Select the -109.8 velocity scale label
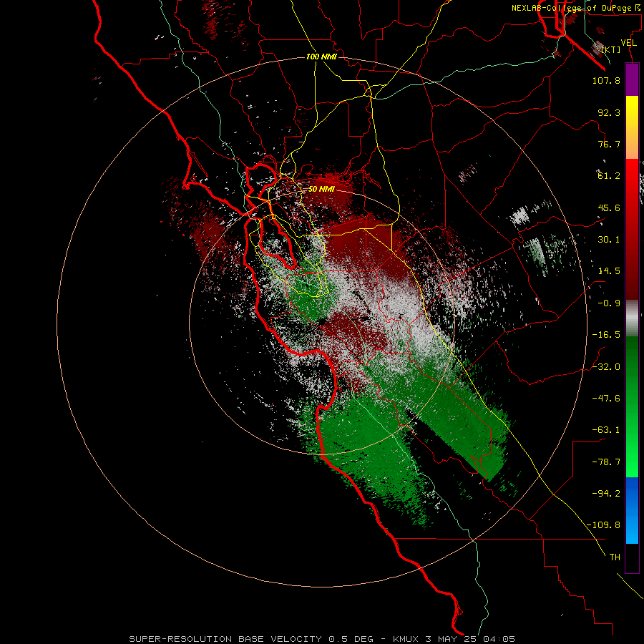 tap(603, 525)
